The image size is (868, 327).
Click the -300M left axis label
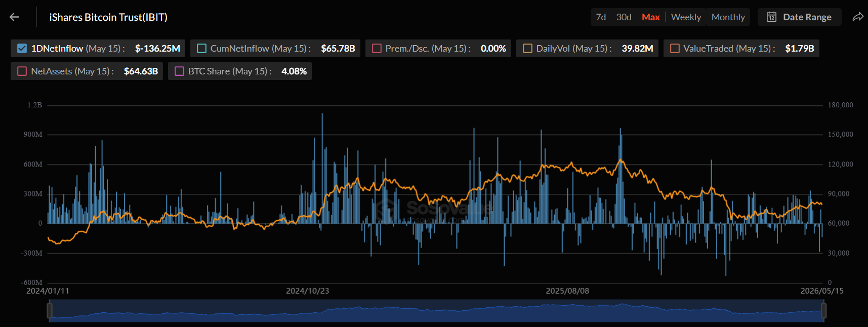point(32,253)
